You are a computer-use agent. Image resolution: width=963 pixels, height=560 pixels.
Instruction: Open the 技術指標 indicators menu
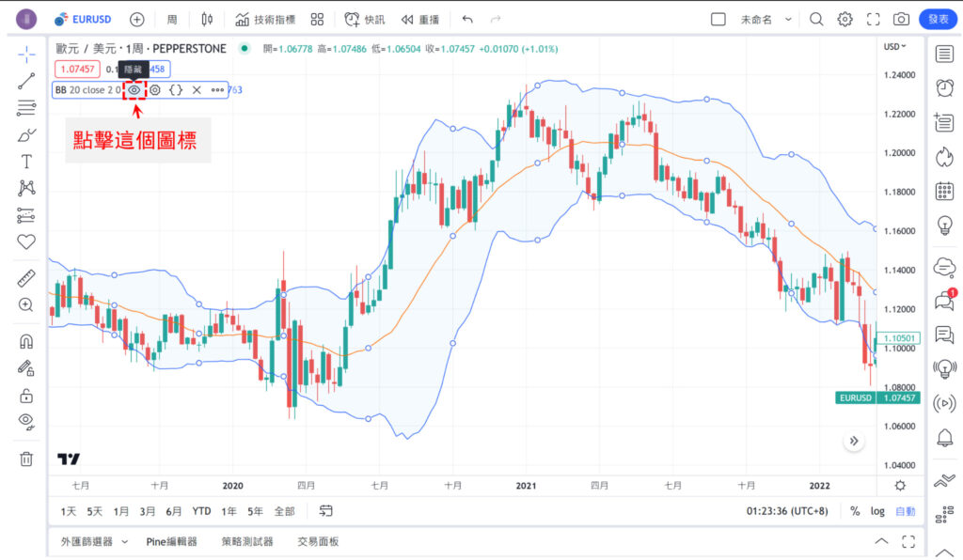point(267,19)
